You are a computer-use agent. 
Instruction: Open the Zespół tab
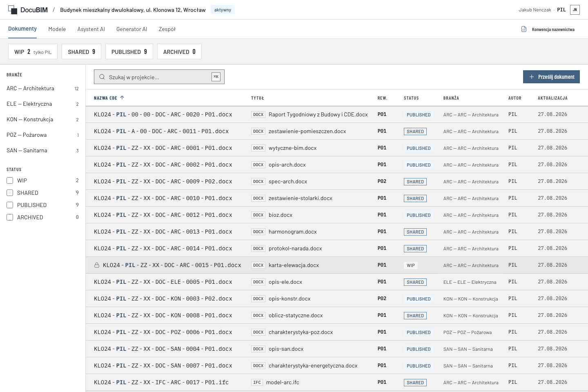pyautogui.click(x=167, y=29)
